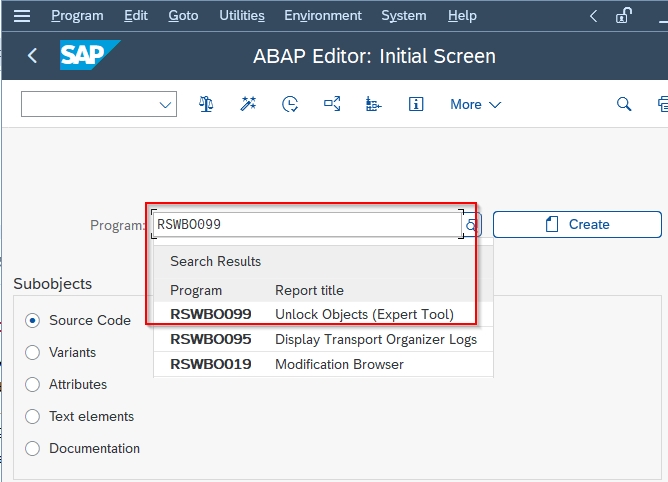Screen dimensions: 668x482
Task: Click the Create button
Action: point(577,224)
